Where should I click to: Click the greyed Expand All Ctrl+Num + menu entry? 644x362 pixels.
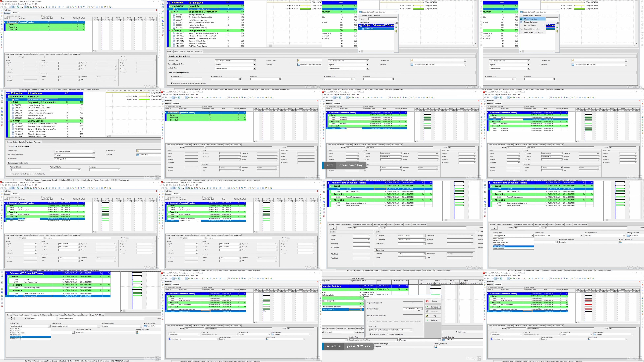[x=533, y=29]
